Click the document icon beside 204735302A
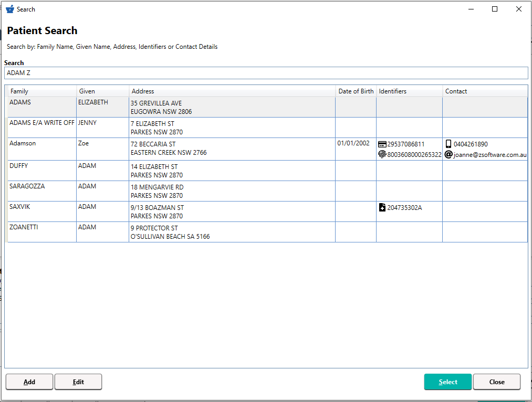This screenshot has width=532, height=402. click(x=382, y=207)
